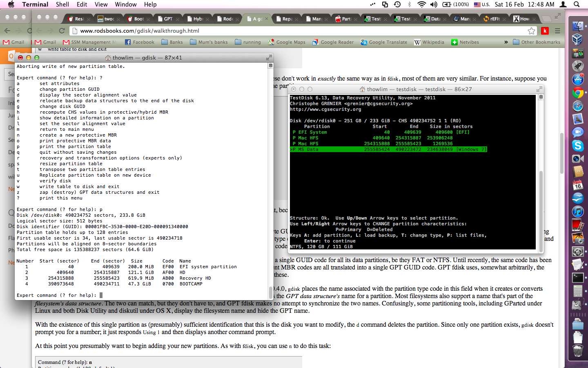Open the volume control in menu bar
This screenshot has width=588, height=368.
(434, 4)
